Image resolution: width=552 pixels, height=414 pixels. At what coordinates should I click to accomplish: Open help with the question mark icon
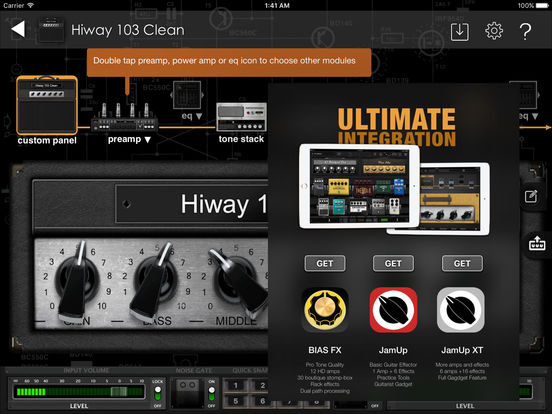coord(525,32)
